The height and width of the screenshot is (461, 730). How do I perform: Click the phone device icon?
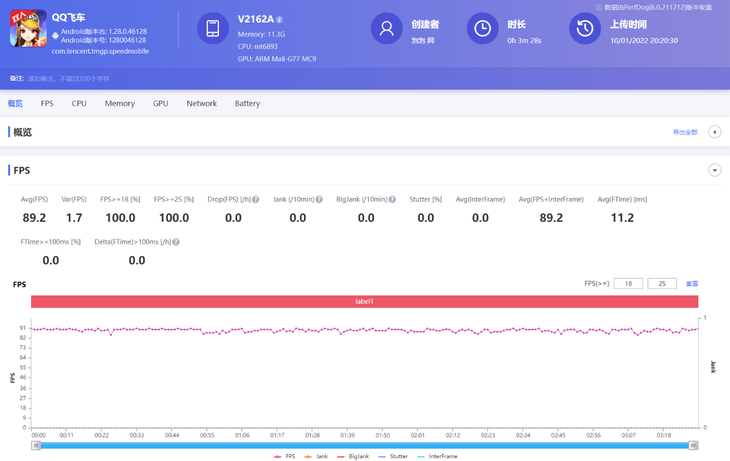pos(213,29)
